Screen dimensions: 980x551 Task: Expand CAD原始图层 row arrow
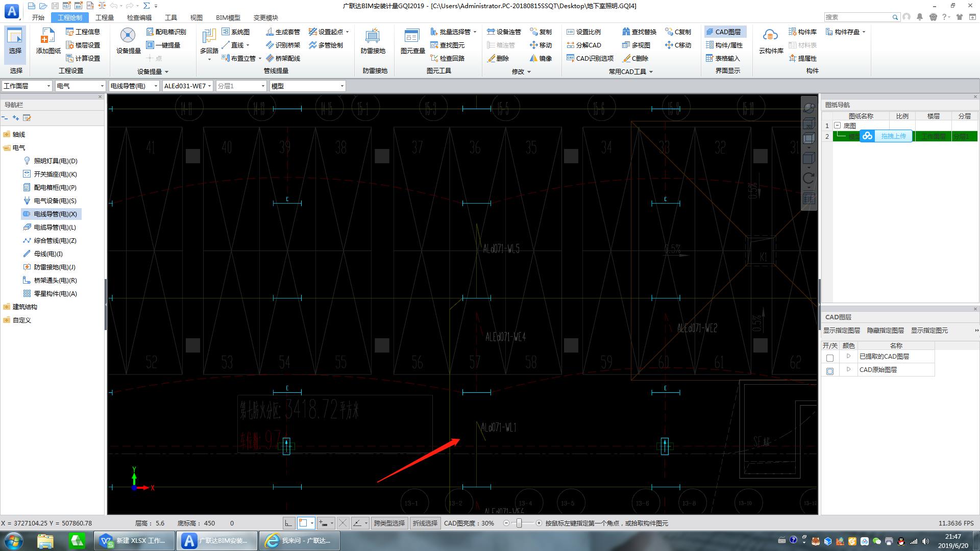[848, 369]
